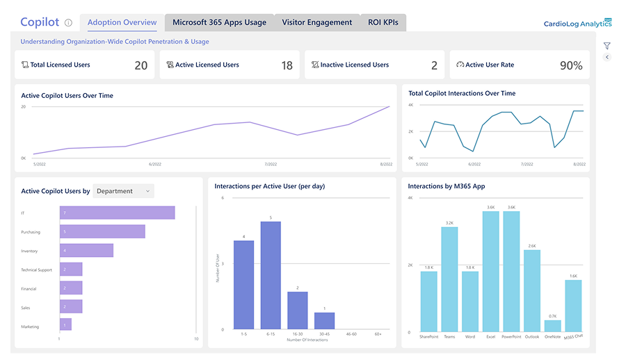Select the Excel bar in M365 chart

point(490,272)
